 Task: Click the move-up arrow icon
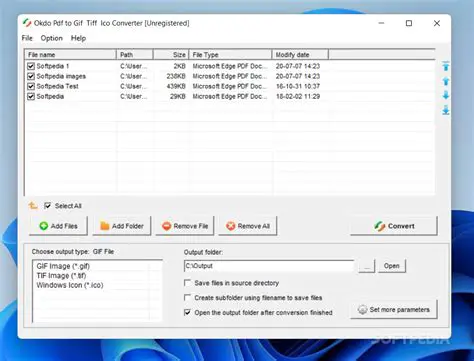click(x=446, y=81)
